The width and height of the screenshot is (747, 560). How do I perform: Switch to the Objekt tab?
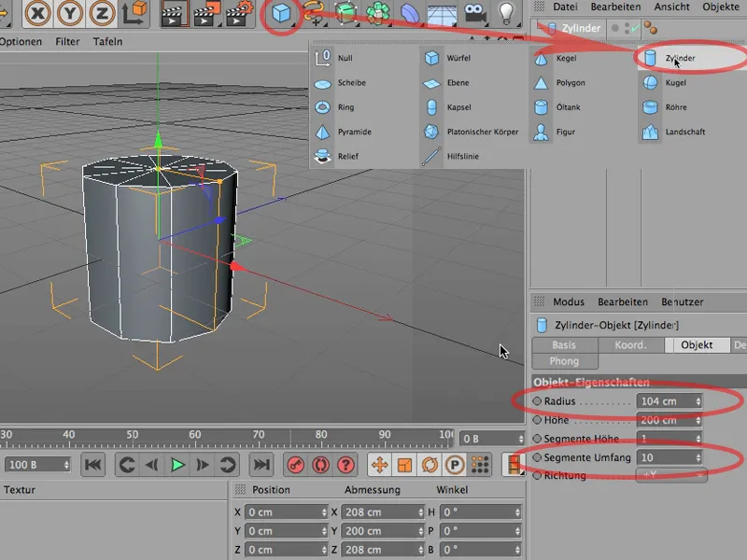(x=697, y=344)
